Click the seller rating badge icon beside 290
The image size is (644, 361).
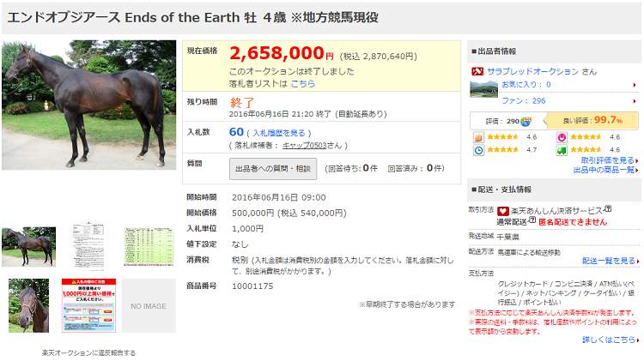526,121
